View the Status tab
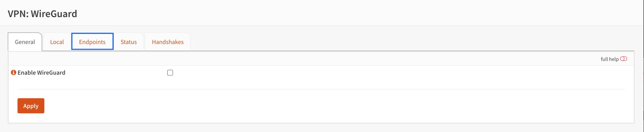 (x=129, y=42)
